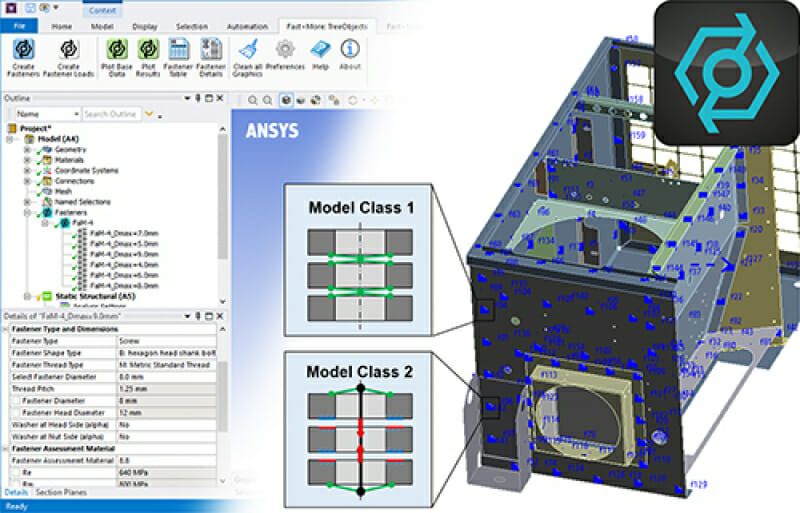Switch to the Automation ribbon tab
The height and width of the screenshot is (513, 800).
pyautogui.click(x=247, y=27)
